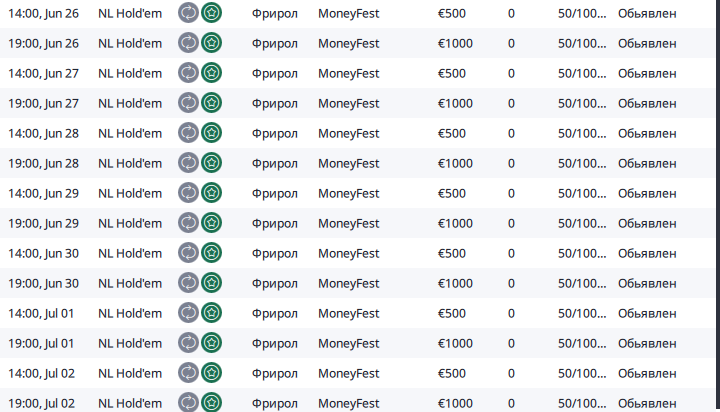Viewport: 720px width, 412px height.
Task: Click the green star icon for 19:00, Jun 27
Action: [x=211, y=103]
